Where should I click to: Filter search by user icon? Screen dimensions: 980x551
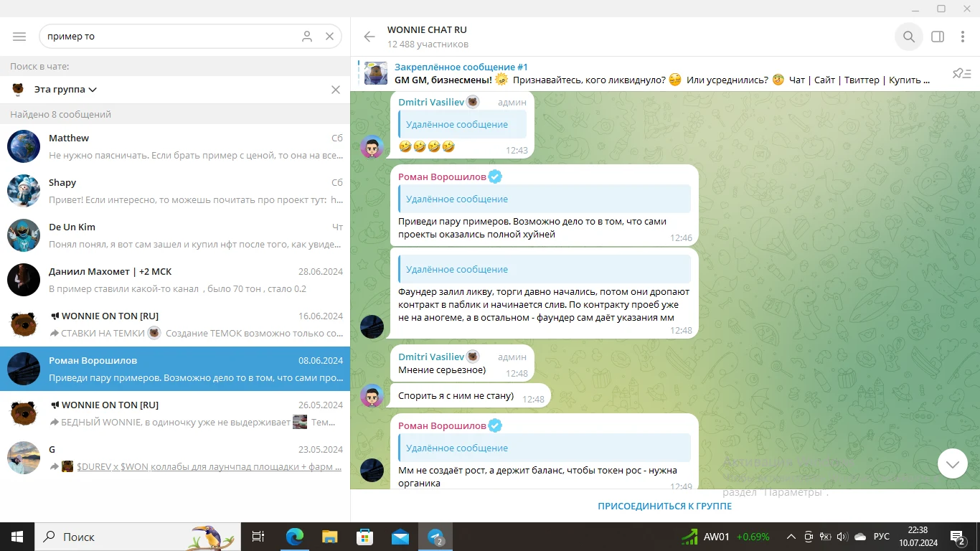point(307,37)
